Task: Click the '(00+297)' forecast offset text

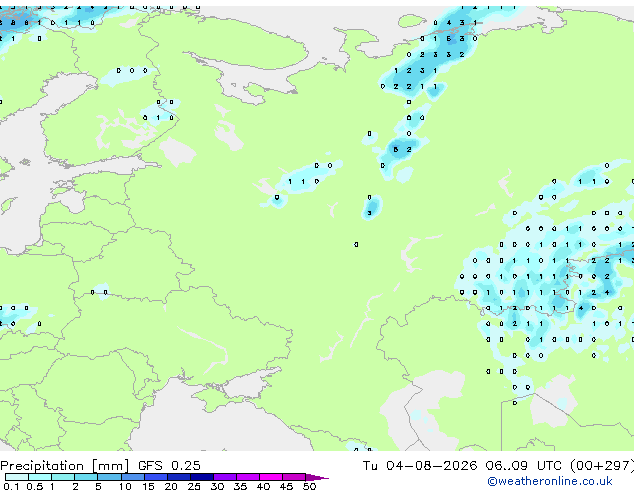Action: pos(602,466)
